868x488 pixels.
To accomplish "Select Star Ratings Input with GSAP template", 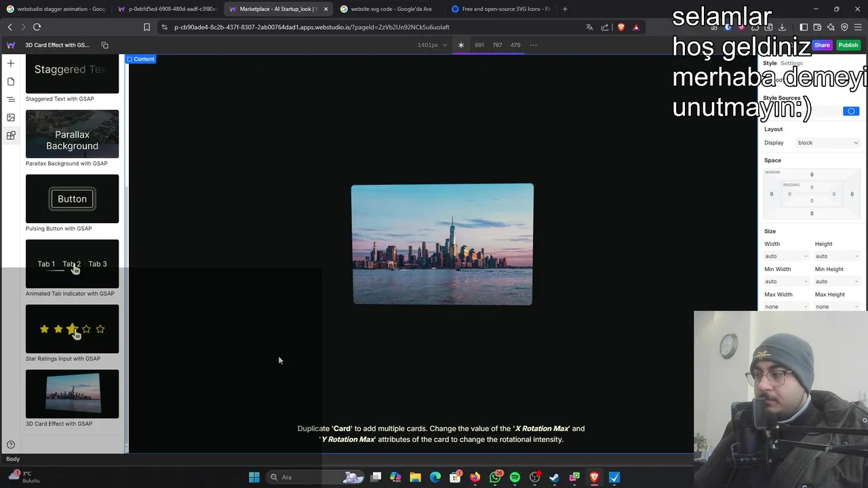I will (x=72, y=333).
